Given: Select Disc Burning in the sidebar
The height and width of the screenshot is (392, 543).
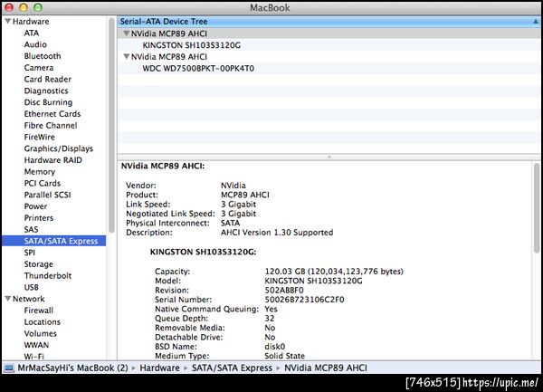Looking at the screenshot, I should pyautogui.click(x=48, y=102).
